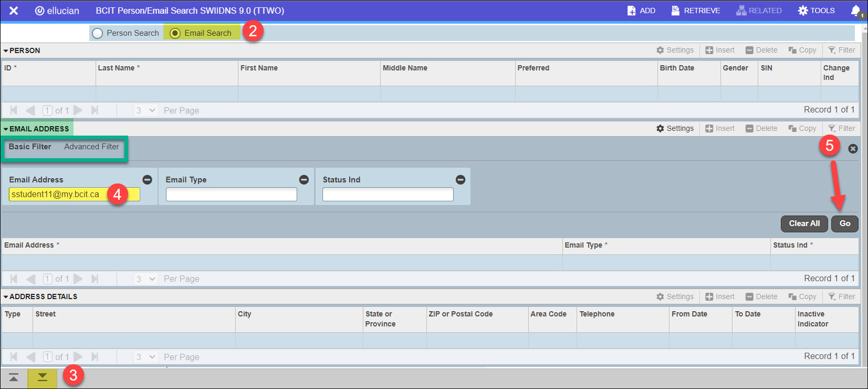Go to previous page in PERSON section
This screenshot has height=389, width=868.
click(x=30, y=110)
